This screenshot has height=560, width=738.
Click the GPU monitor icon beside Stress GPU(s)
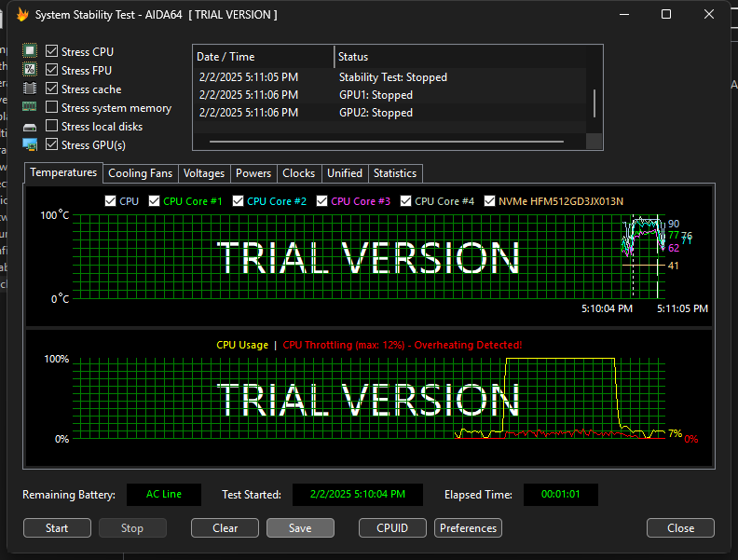pos(30,144)
